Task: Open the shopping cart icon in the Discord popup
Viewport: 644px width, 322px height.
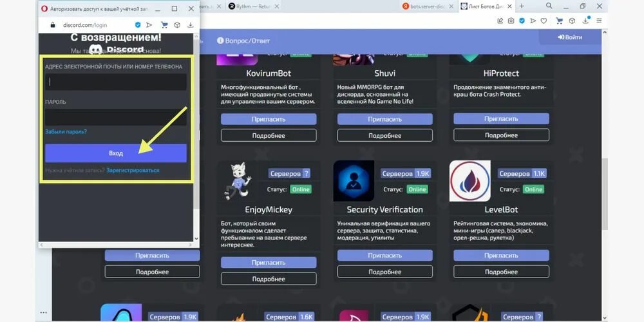Action: (x=164, y=25)
